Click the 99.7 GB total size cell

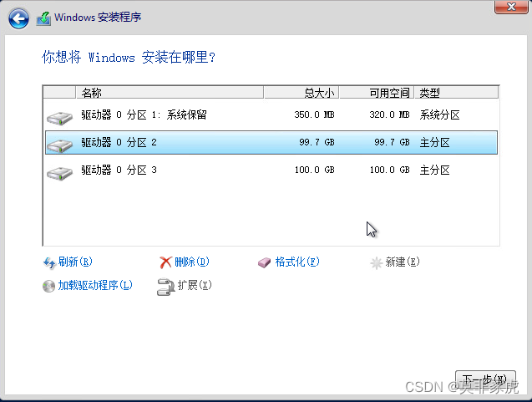point(317,142)
